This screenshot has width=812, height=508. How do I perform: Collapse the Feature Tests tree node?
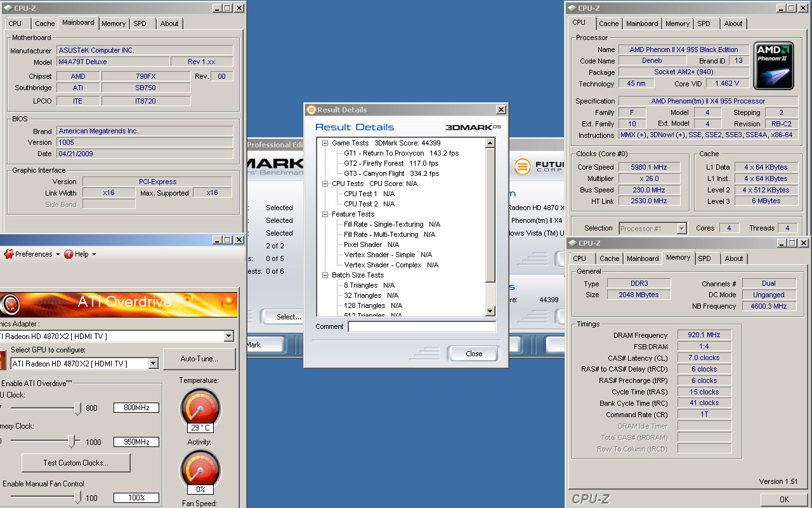click(x=325, y=214)
